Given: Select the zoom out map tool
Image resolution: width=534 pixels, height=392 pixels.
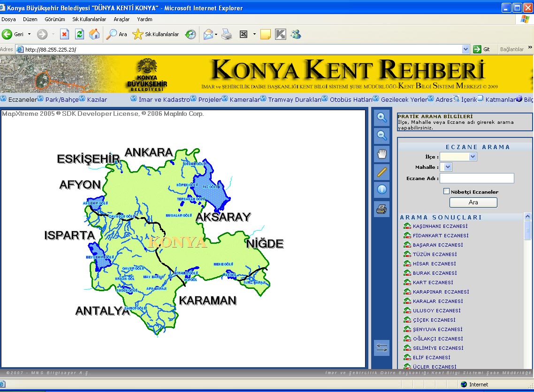Looking at the screenshot, I should (x=382, y=136).
